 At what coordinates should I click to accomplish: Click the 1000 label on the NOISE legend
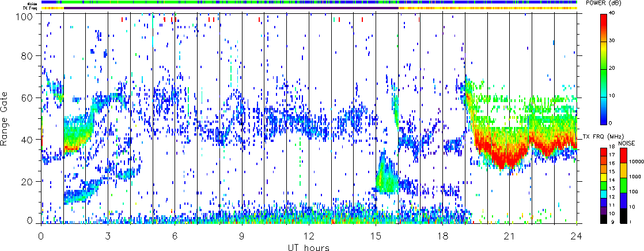pyautogui.click(x=635, y=177)
